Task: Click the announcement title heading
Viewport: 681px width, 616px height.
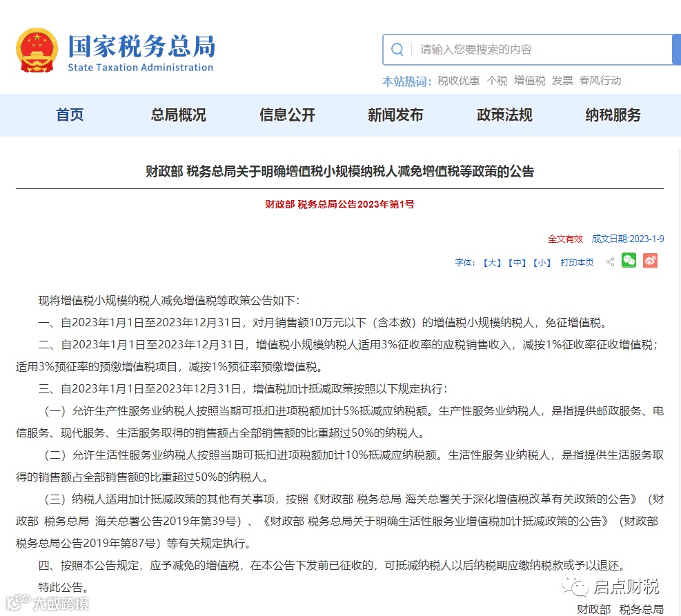Action: [x=339, y=172]
